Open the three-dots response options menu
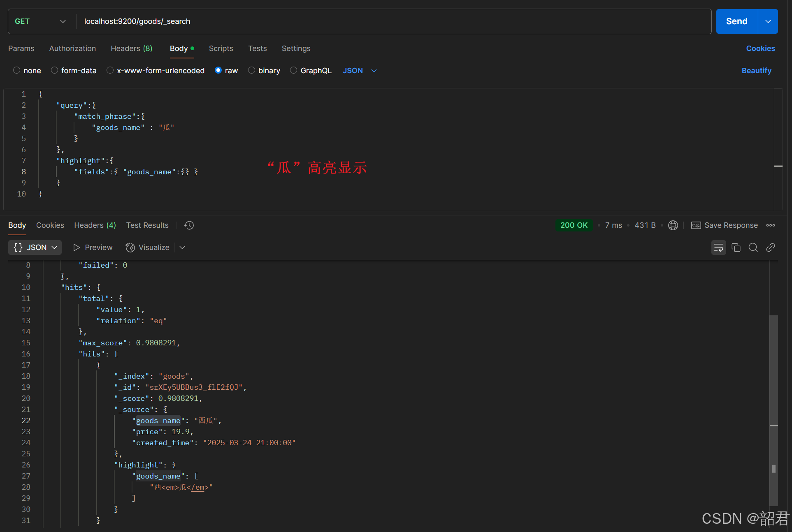792x532 pixels. (770, 225)
